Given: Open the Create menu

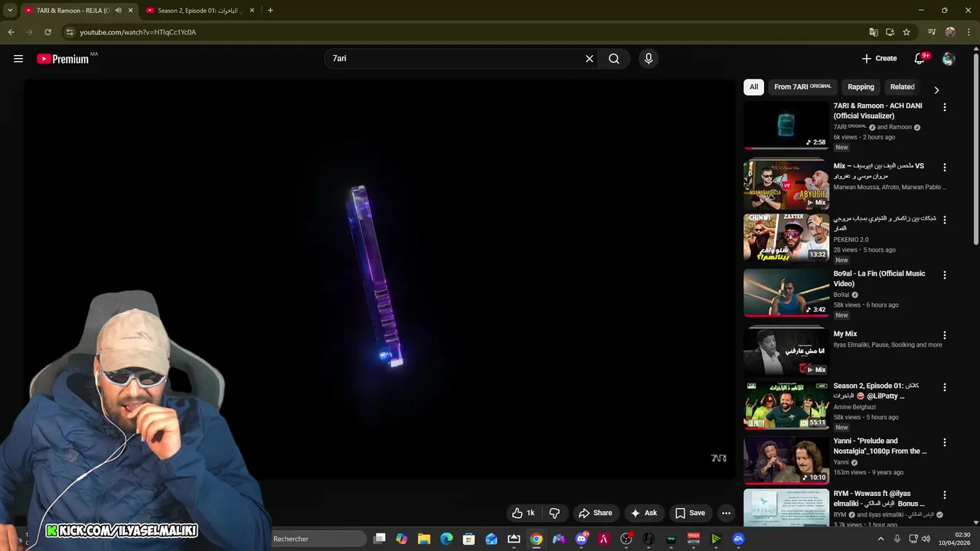Looking at the screenshot, I should click(x=879, y=59).
